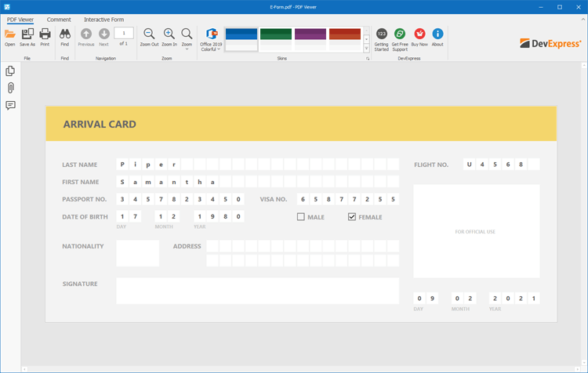Image resolution: width=588 pixels, height=373 pixels.
Task: Click the SIGNATURE field
Action: [258, 291]
